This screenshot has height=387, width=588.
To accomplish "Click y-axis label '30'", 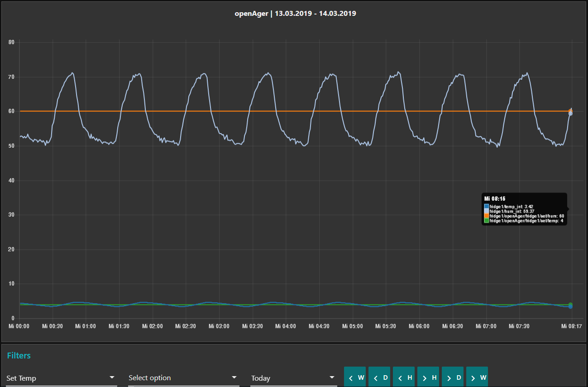I will 12,215.
